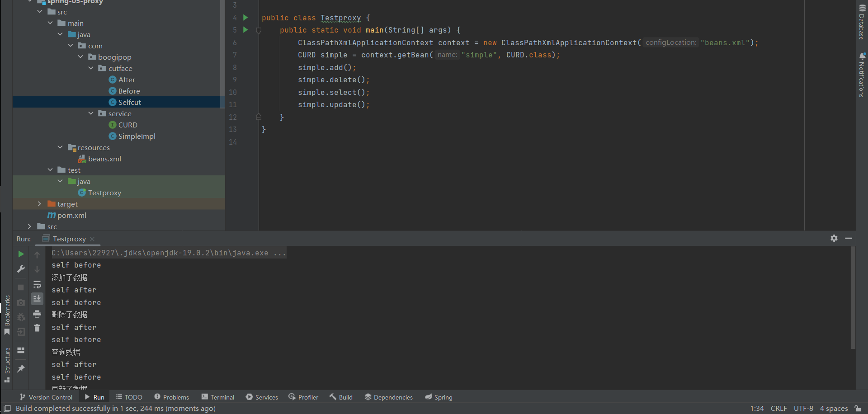Screen dimensions: 868x414
Task: Collapse the test folder
Action: tap(50, 170)
